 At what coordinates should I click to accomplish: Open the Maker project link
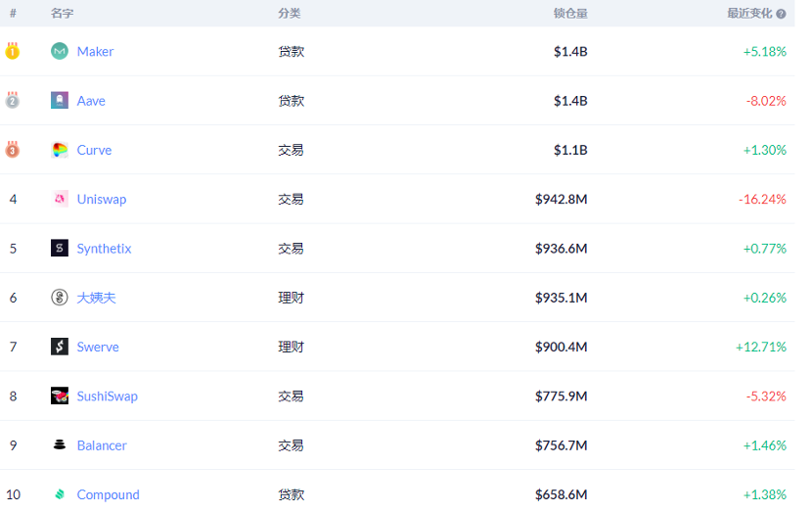tap(95, 51)
